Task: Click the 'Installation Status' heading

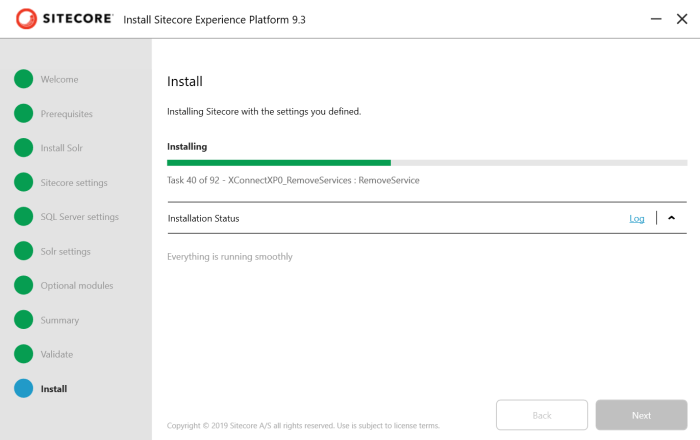Action: coord(204,218)
